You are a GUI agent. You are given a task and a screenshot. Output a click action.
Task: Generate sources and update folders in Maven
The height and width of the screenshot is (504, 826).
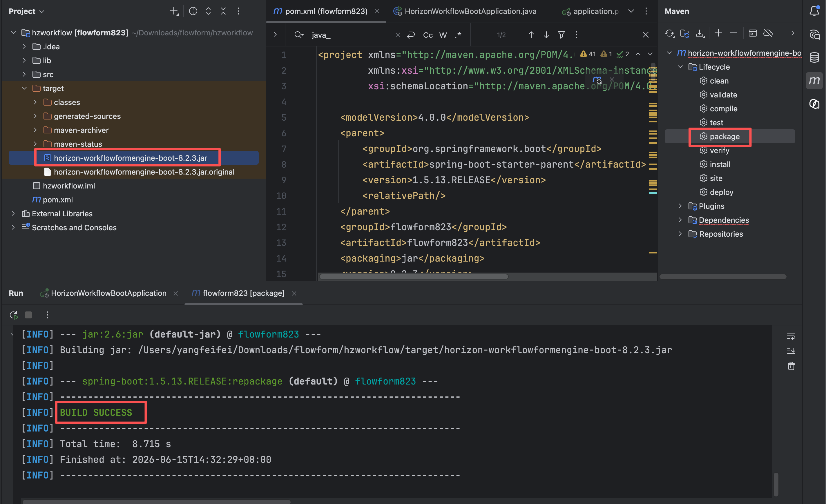(x=684, y=33)
